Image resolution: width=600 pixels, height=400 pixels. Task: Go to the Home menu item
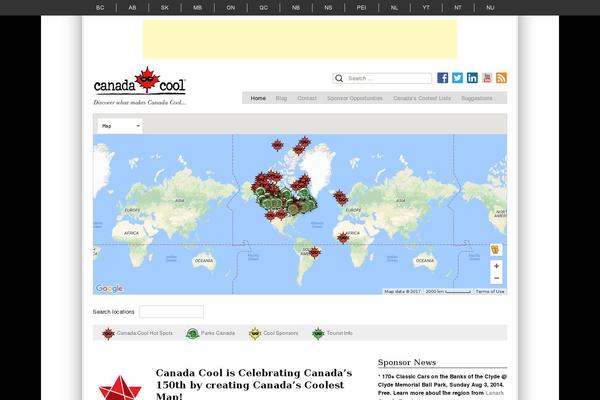tap(258, 98)
